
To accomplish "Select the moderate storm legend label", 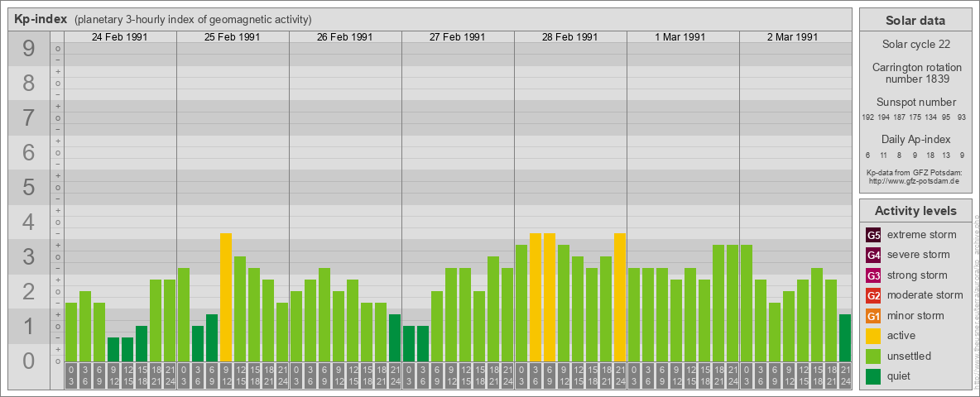I will click(x=925, y=295).
